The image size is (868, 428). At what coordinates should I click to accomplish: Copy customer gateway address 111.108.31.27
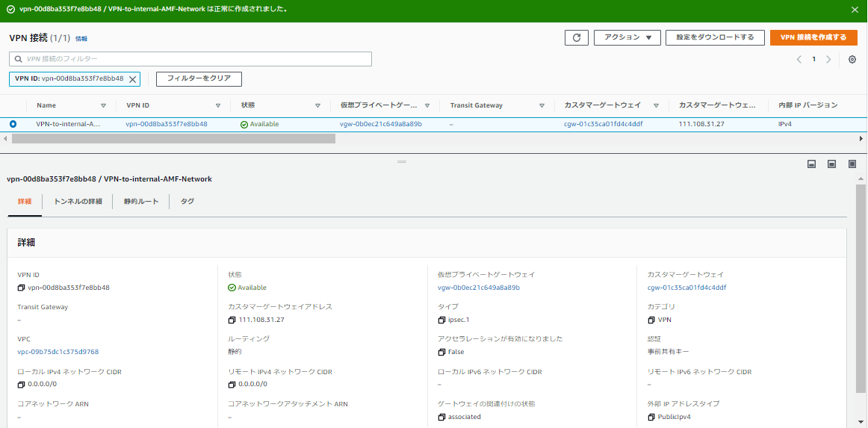[232, 320]
